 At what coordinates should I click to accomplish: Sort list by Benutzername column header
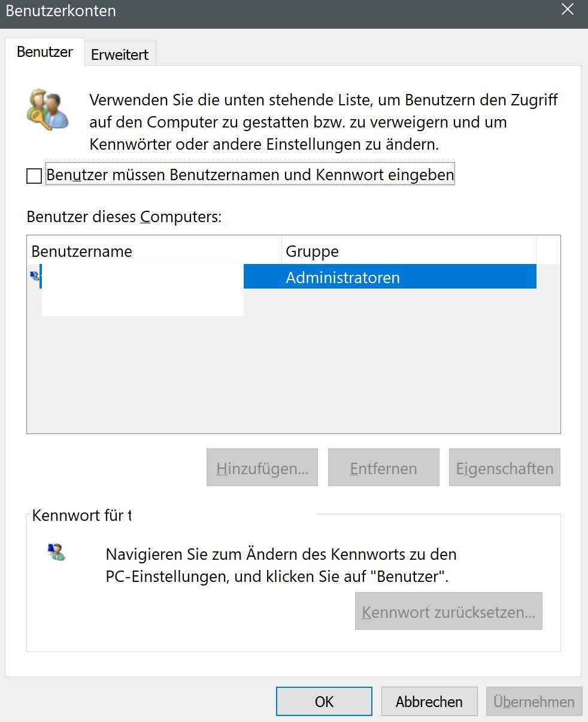click(154, 251)
